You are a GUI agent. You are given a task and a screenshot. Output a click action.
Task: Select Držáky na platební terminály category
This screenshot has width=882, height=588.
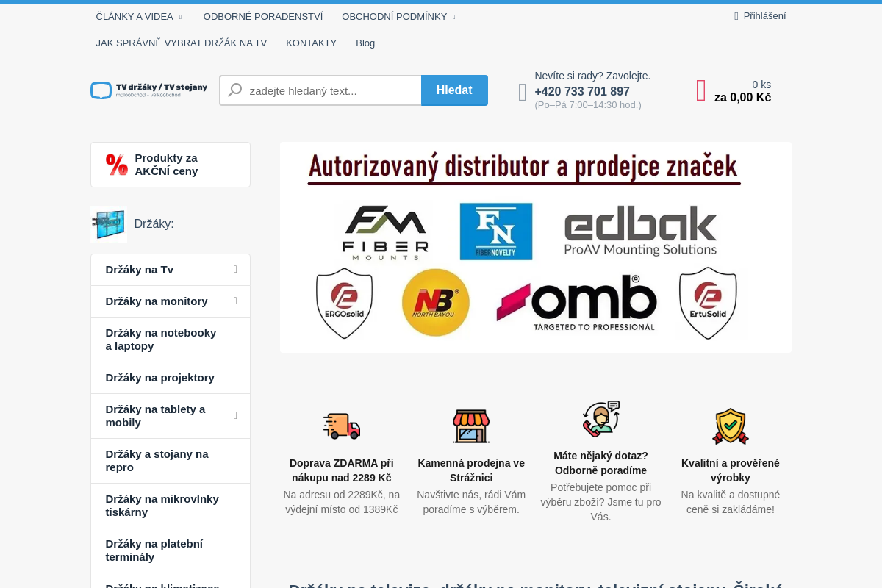171,551
